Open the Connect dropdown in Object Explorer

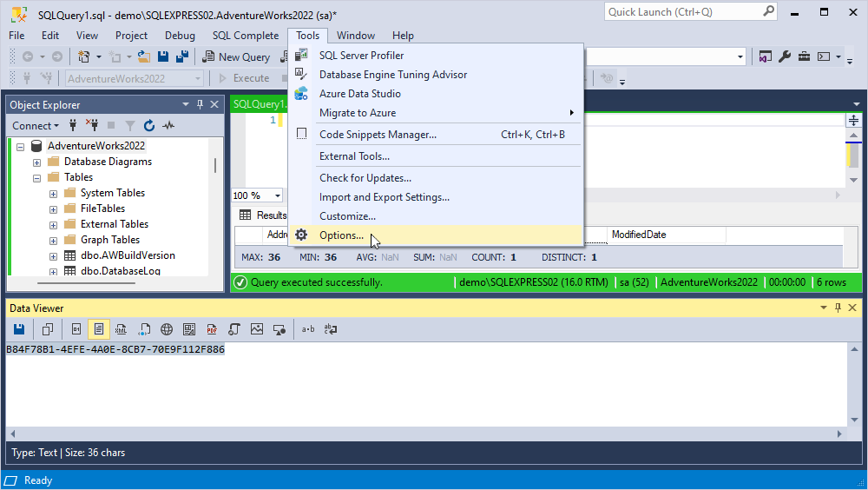(36, 126)
